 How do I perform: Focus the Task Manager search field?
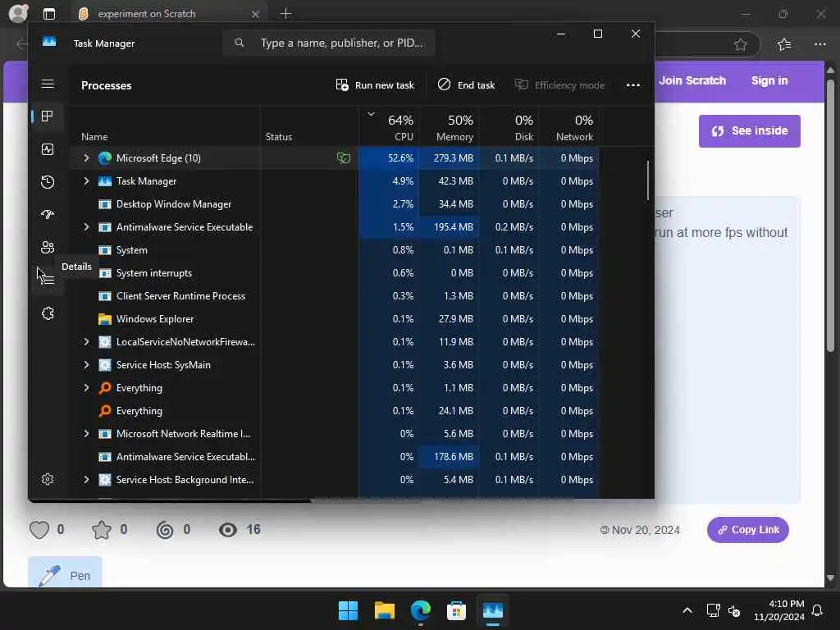328,43
